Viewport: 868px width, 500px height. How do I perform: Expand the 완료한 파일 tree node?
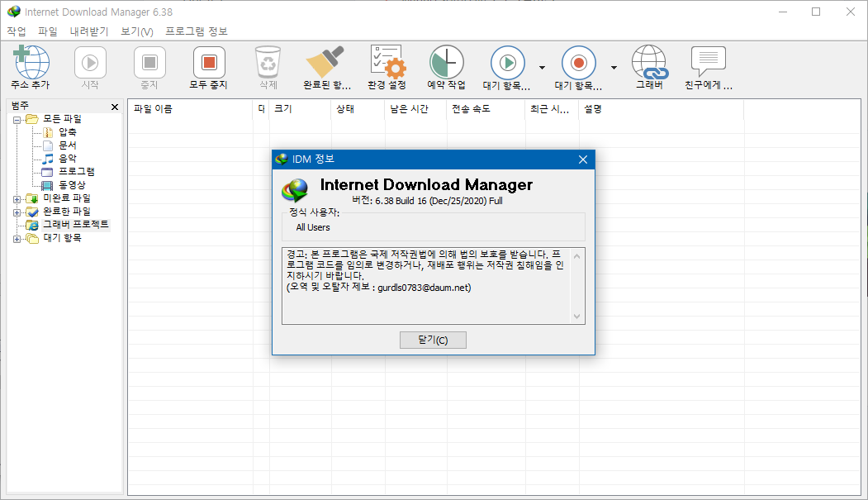pyautogui.click(x=17, y=212)
